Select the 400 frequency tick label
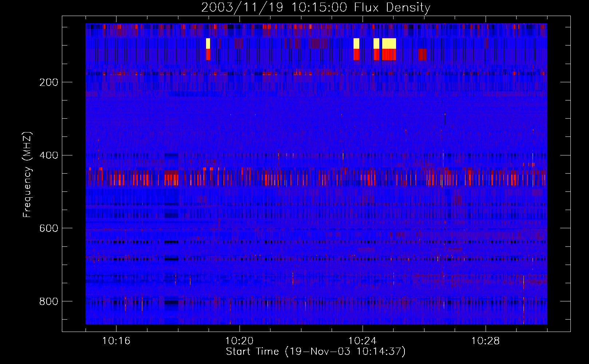Viewport: 589px width, 364px height. coord(49,155)
